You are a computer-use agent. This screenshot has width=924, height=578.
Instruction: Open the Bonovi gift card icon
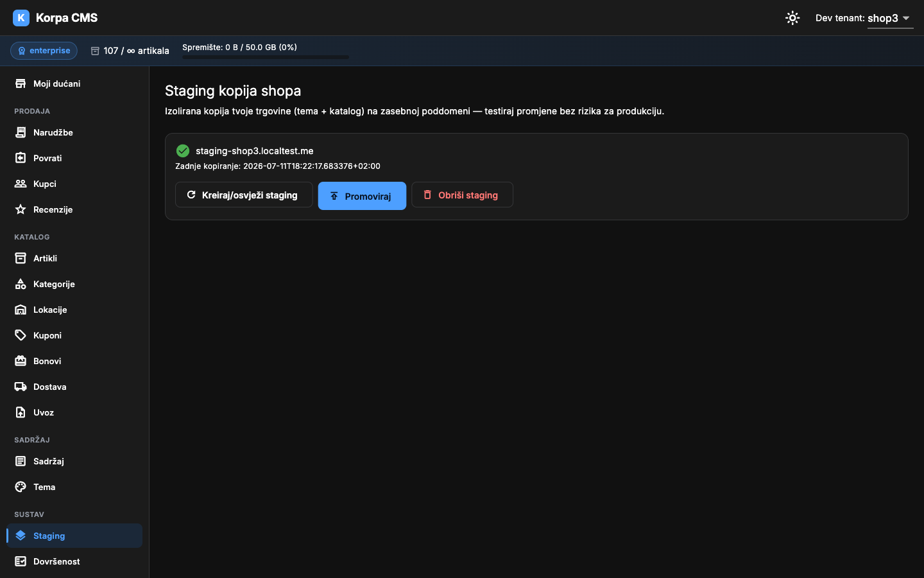click(x=21, y=361)
